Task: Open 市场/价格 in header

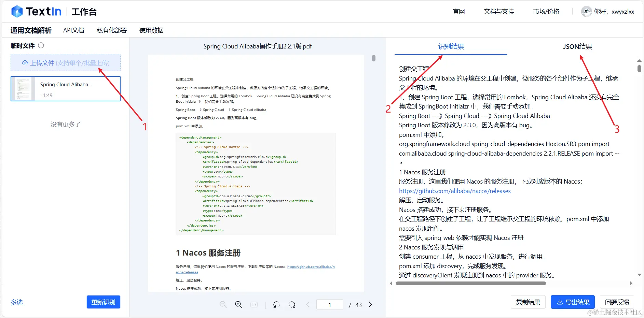Action: click(x=546, y=12)
